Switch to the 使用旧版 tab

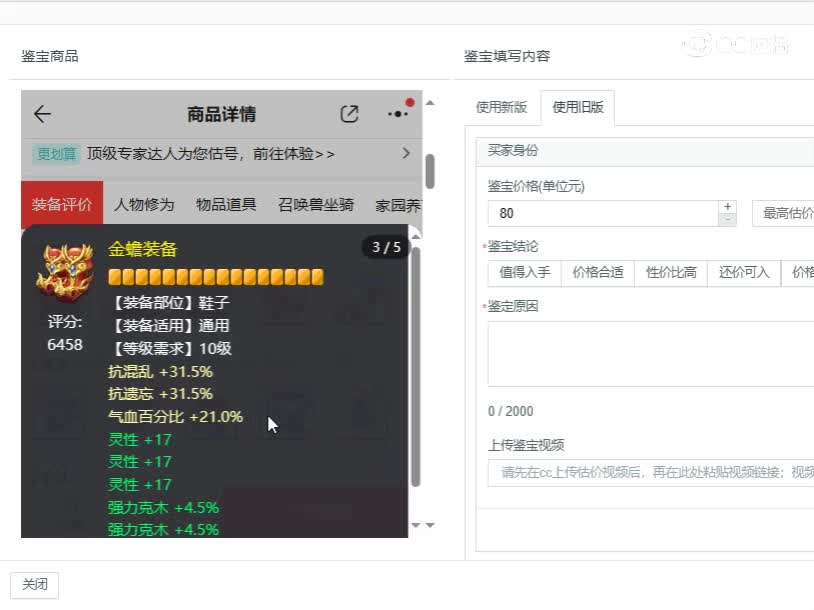(x=578, y=108)
